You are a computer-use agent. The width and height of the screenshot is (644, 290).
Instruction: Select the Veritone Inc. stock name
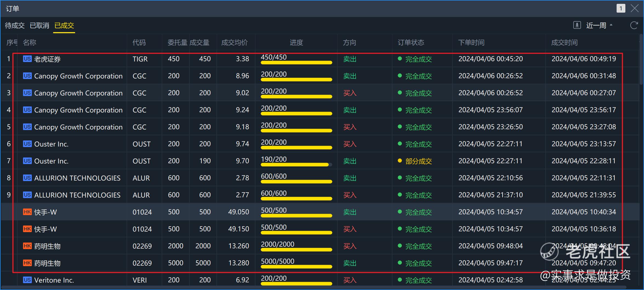point(54,280)
